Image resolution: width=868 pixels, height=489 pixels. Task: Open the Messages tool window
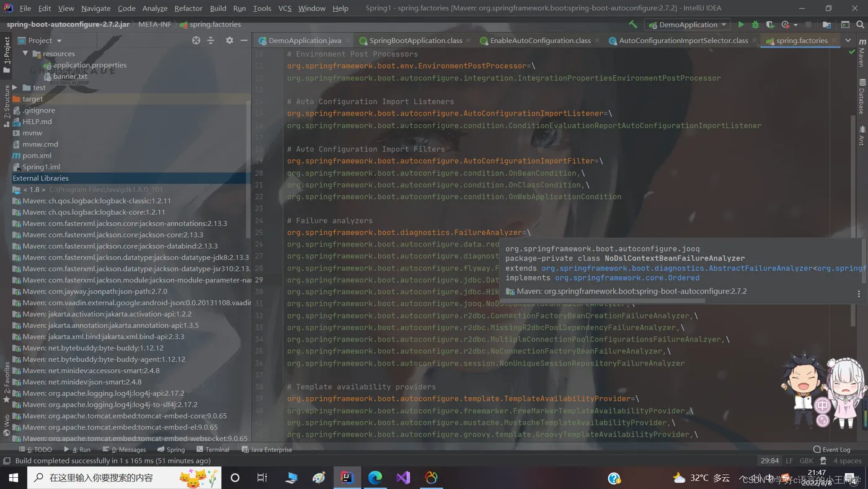point(124,449)
